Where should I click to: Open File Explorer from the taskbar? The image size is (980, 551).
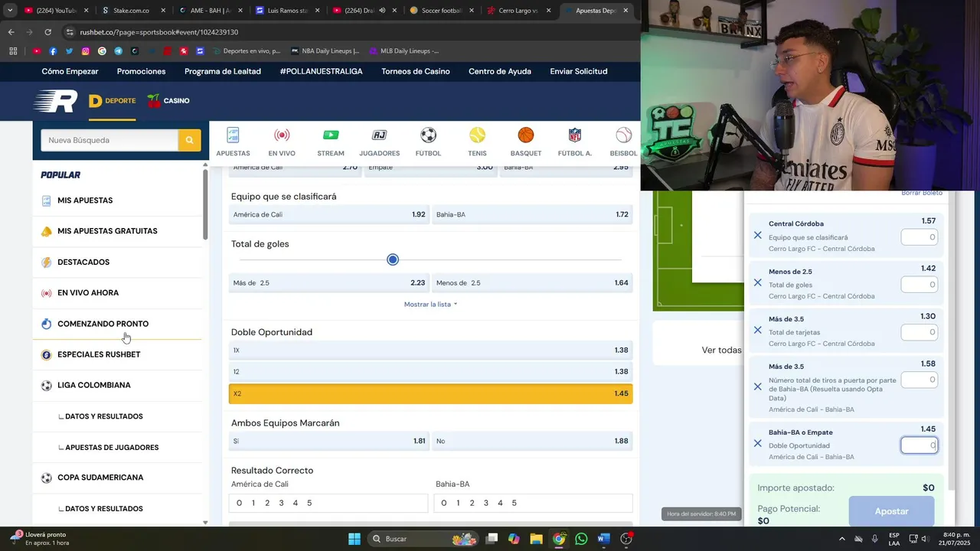[537, 539]
